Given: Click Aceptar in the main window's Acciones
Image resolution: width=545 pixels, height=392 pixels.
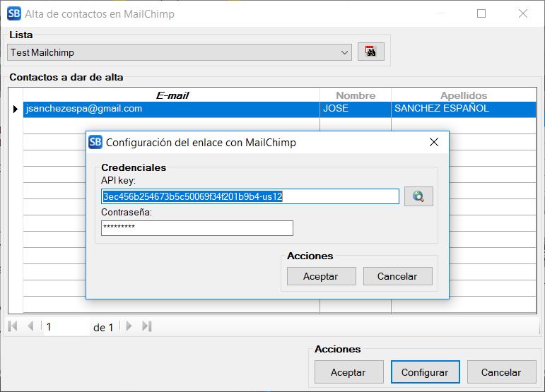Looking at the screenshot, I should coord(348,372).
